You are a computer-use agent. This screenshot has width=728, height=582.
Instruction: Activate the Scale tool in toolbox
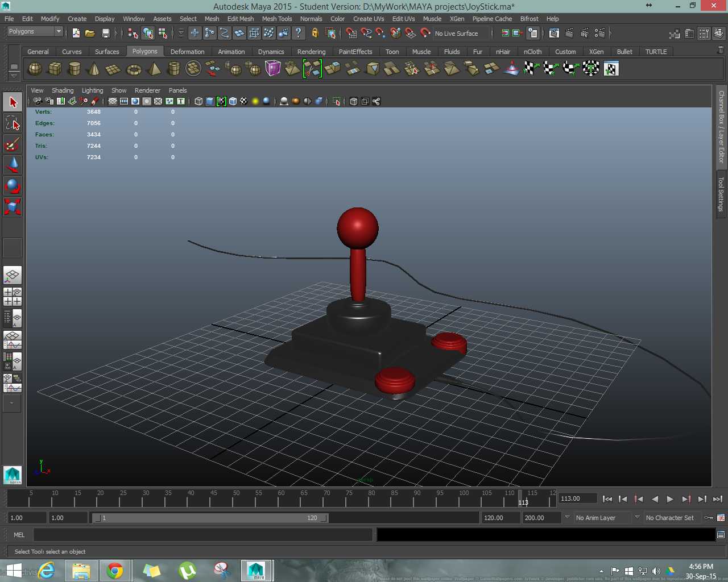point(13,206)
